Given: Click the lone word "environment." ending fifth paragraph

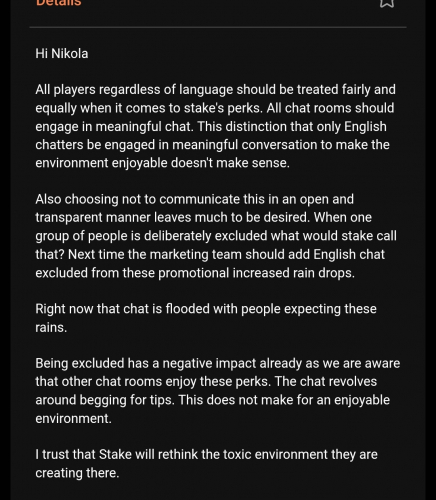Looking at the screenshot, I should point(73,419).
